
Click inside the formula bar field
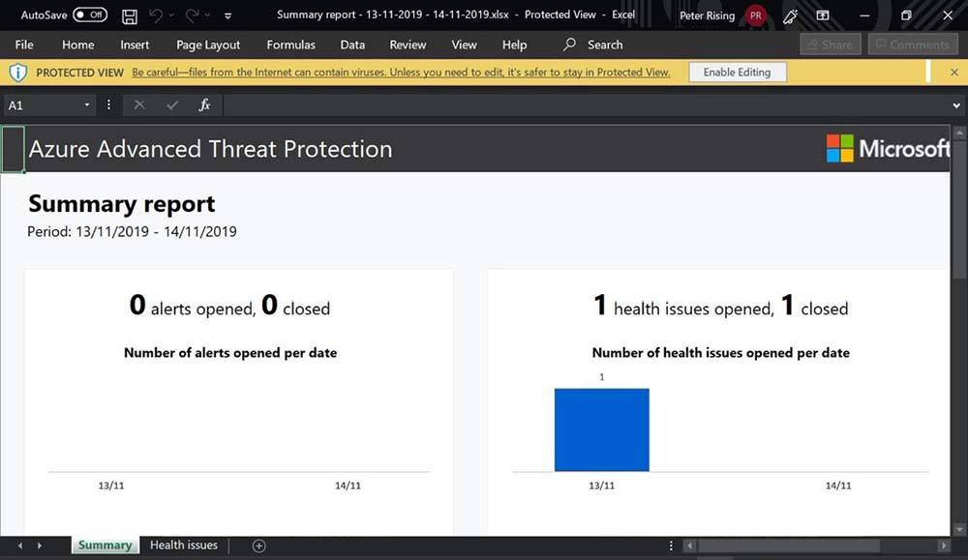coord(586,105)
